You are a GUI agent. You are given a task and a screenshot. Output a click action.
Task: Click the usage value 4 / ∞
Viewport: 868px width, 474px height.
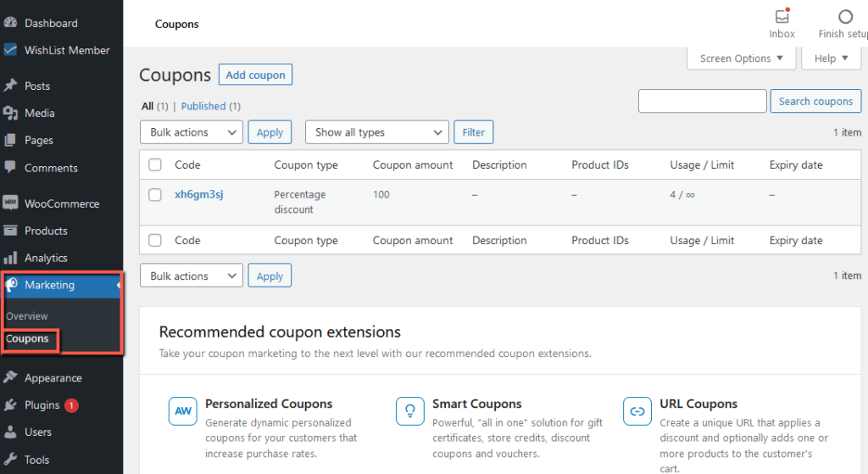[682, 194]
